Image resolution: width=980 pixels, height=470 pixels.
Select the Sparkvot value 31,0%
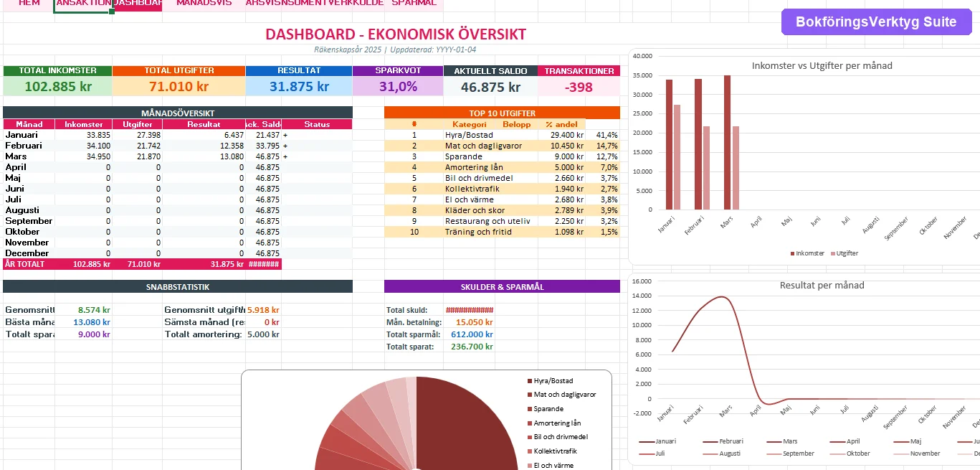398,86
